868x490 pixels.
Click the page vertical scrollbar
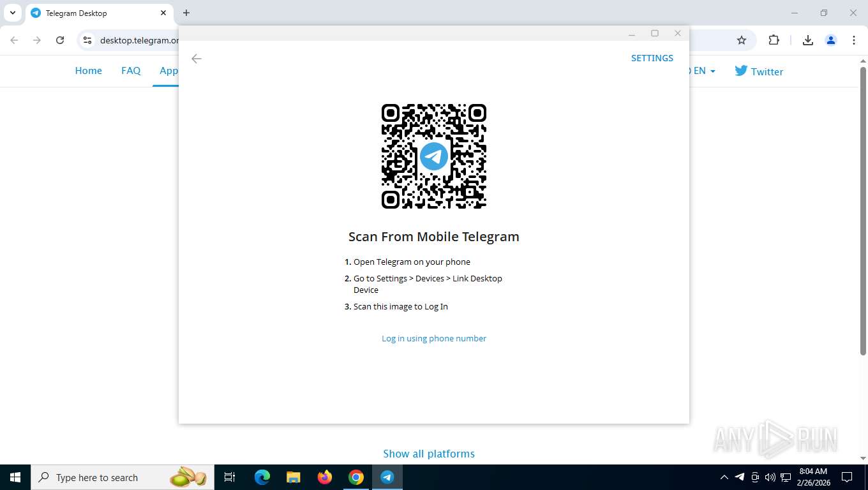coord(863,211)
